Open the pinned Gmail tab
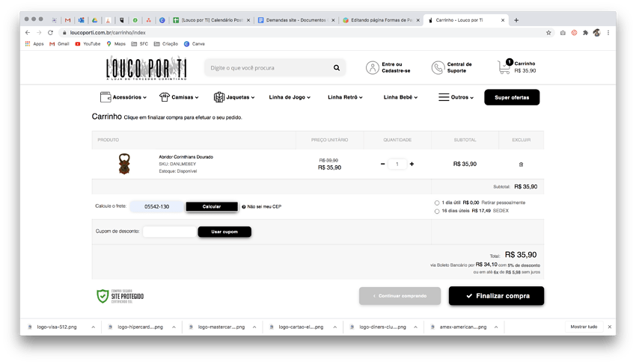This screenshot has width=636, height=364. (x=68, y=20)
